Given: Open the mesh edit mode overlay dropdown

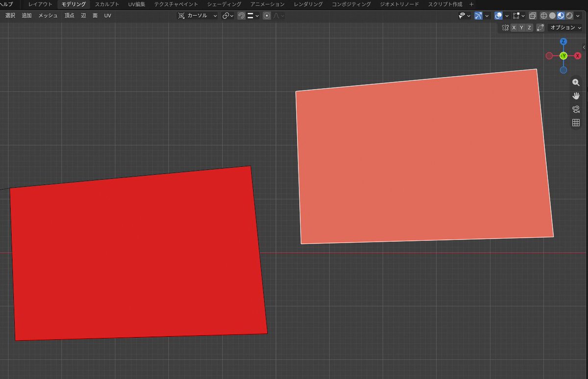Looking at the screenshot, I should pos(519,16).
